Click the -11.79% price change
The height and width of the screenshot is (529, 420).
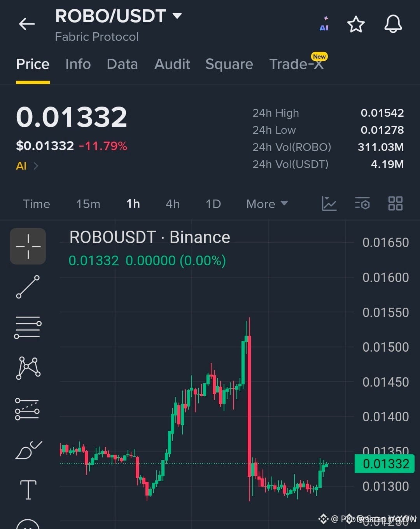point(103,146)
